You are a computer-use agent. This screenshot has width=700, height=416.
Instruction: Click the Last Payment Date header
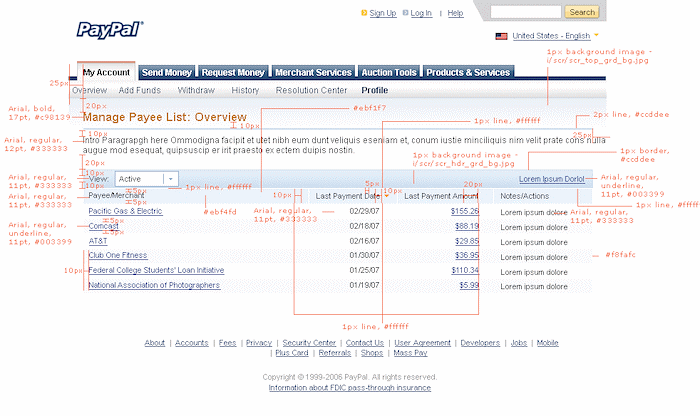point(347,196)
